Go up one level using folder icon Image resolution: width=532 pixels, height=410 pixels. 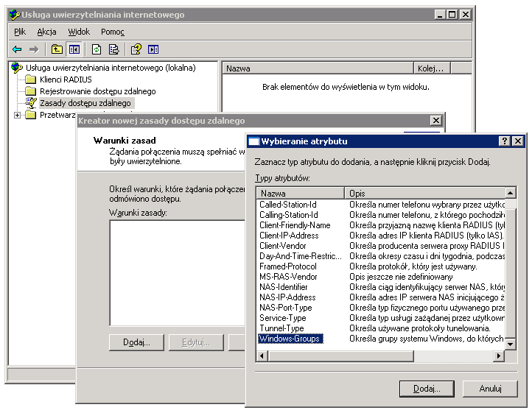point(57,49)
